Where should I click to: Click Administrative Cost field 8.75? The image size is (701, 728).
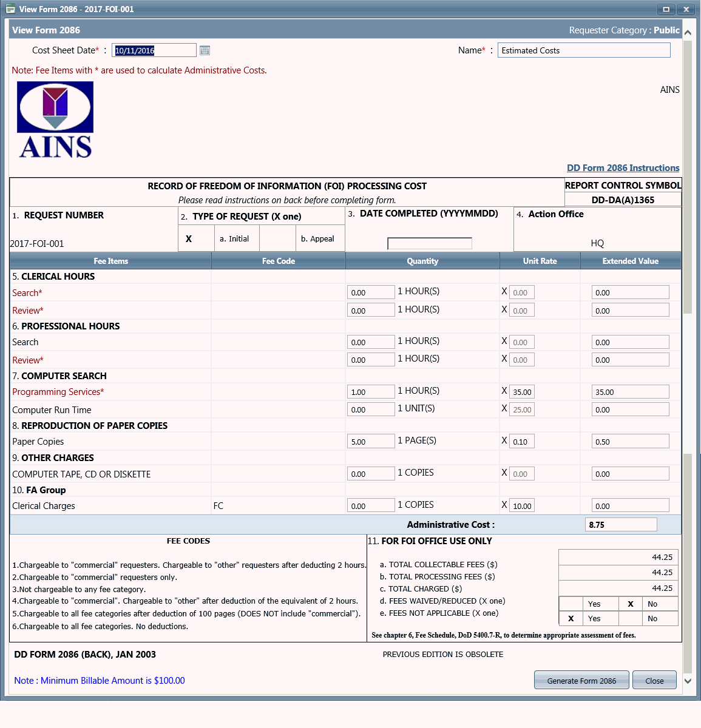click(x=621, y=525)
